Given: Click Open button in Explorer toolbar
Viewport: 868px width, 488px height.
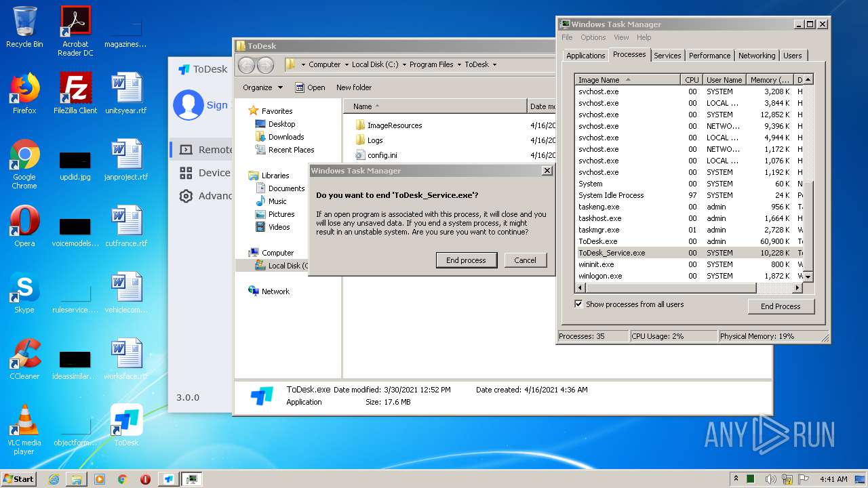Looking at the screenshot, I should (310, 87).
